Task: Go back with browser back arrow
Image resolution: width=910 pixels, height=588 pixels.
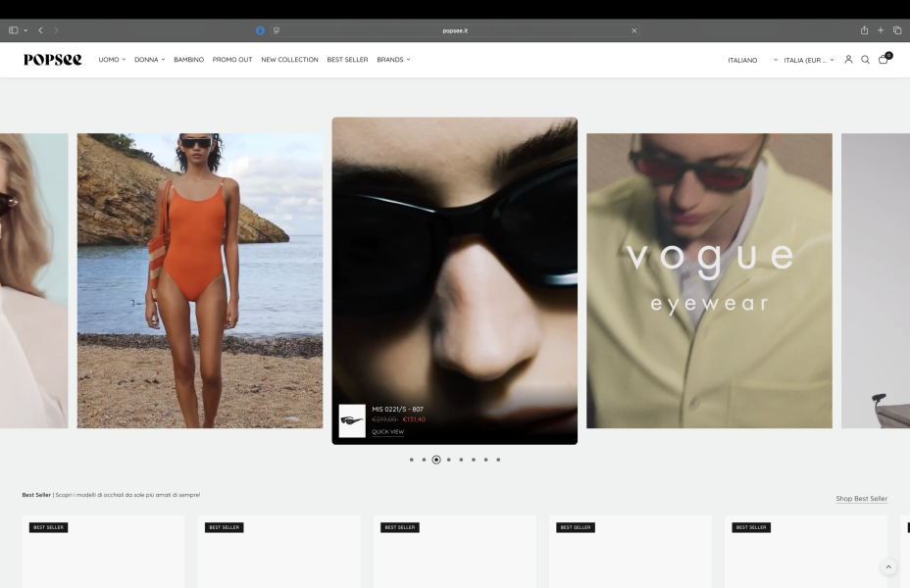Action: [x=40, y=30]
